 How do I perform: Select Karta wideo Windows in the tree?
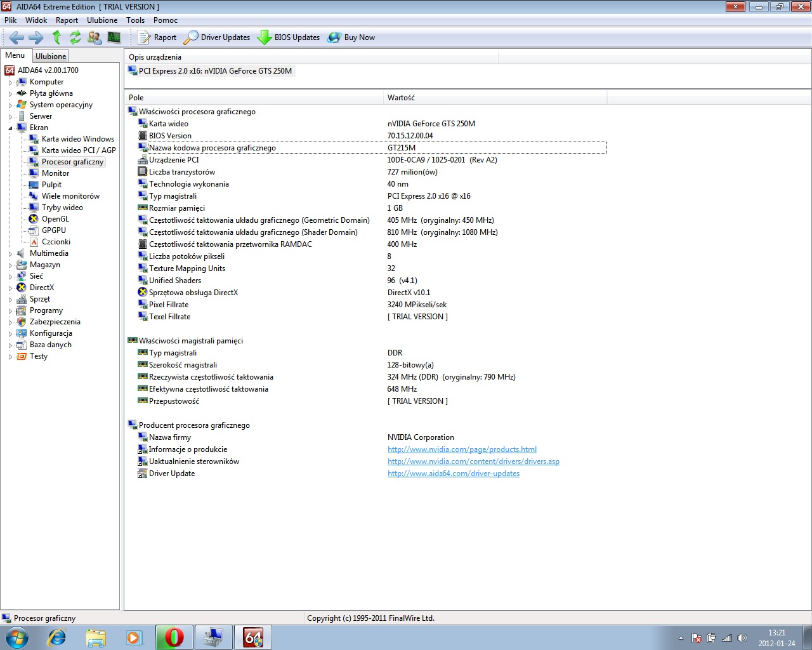click(x=78, y=139)
